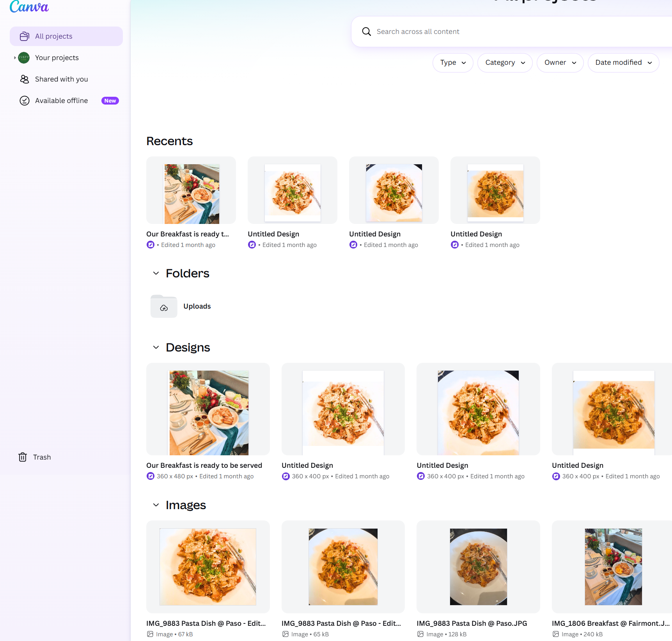Open All projects in sidebar
Viewport: 672px width, 641px height.
point(66,36)
